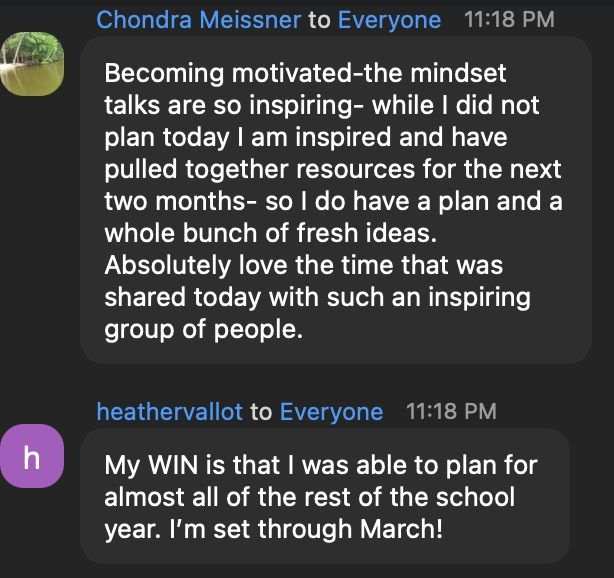Click "Everyone" next to Chondra Meissner
Viewport: 614px width, 578px height.
pos(389,20)
